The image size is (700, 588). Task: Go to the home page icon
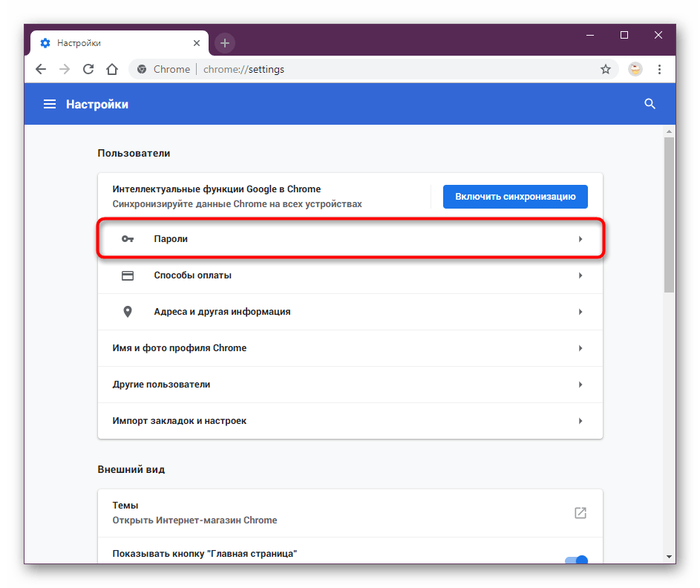pyautogui.click(x=112, y=69)
